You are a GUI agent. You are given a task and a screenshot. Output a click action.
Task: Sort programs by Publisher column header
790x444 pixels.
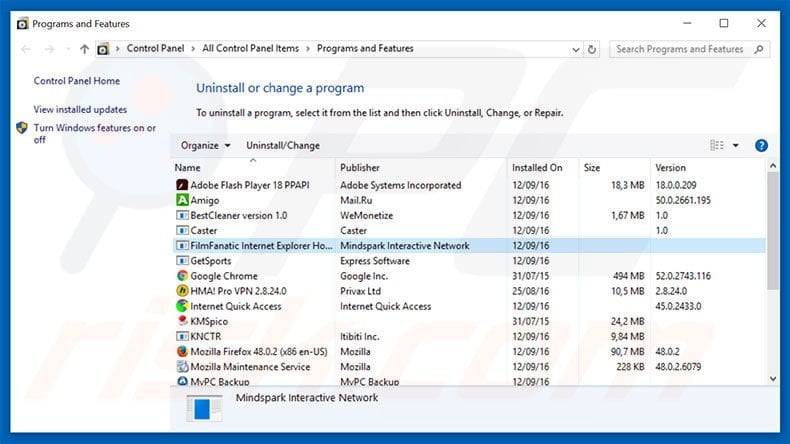pyautogui.click(x=360, y=168)
